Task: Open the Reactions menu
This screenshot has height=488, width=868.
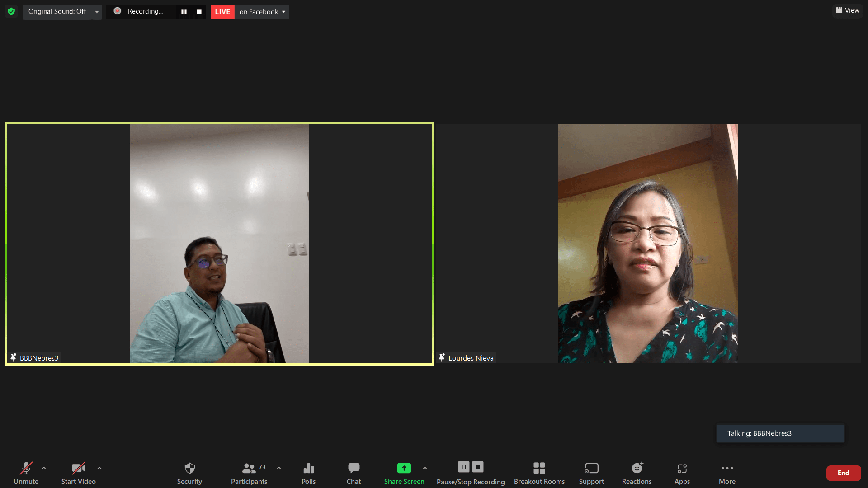Action: click(637, 473)
